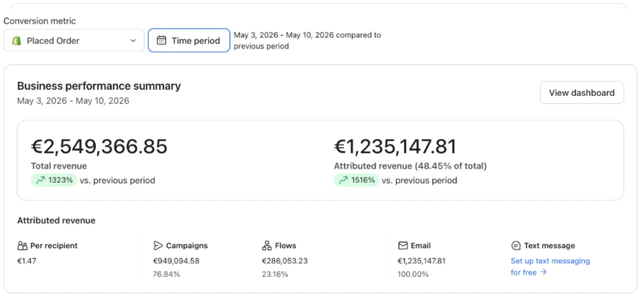Follow the 'Set up text messaging for free' link

[550, 267]
